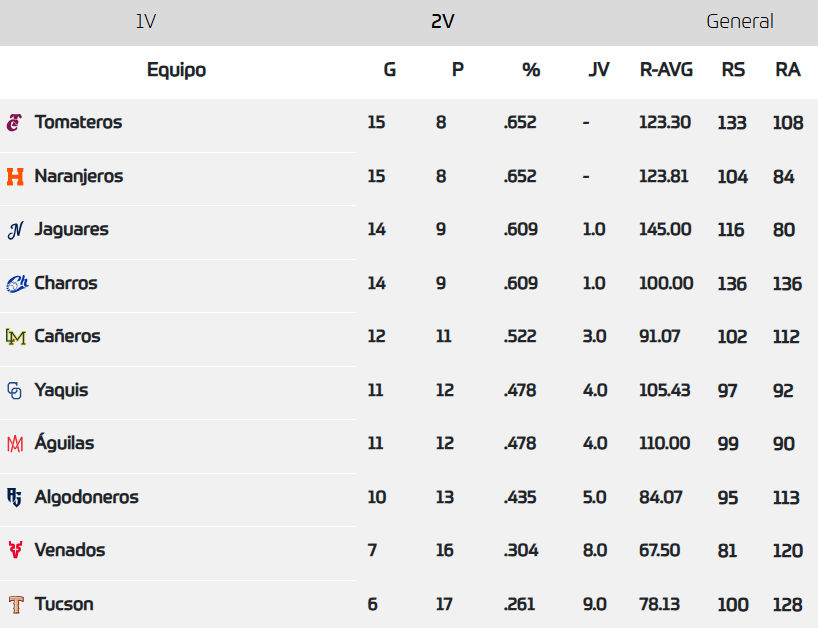Open the General standings tab
The width and height of the screenshot is (818, 628).
(x=739, y=22)
